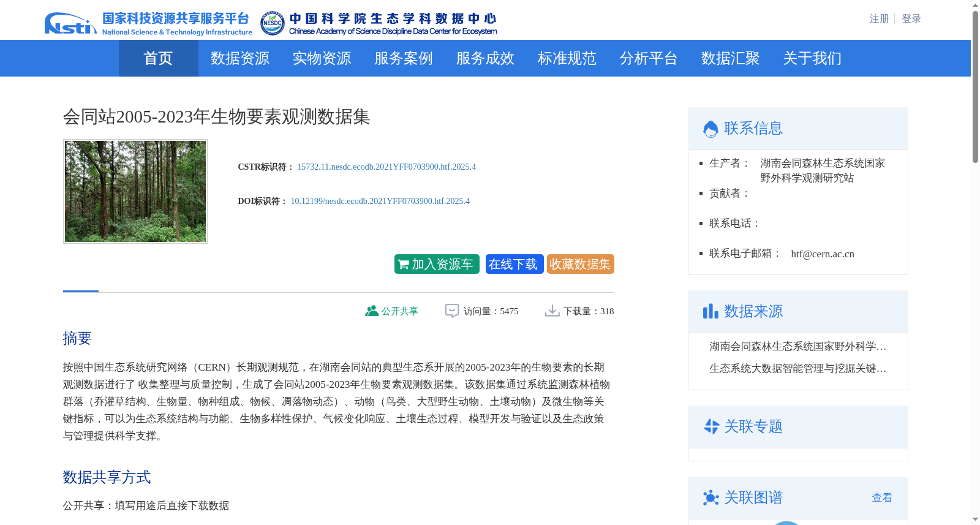Image resolution: width=980 pixels, height=525 pixels.
Task: Click 下载量：318 text
Action: [589, 311]
